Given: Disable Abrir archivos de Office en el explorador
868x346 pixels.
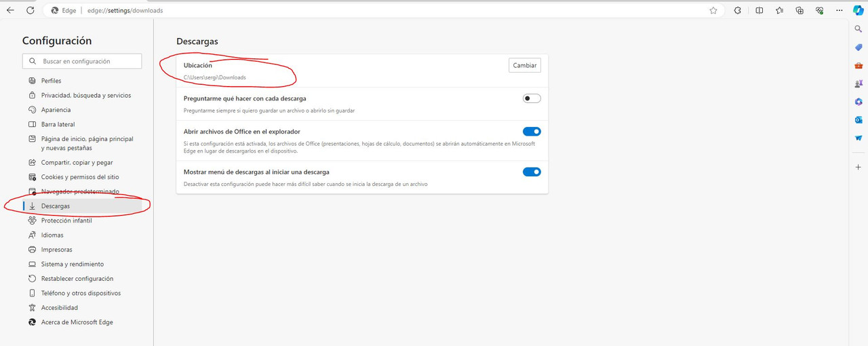Looking at the screenshot, I should point(532,132).
